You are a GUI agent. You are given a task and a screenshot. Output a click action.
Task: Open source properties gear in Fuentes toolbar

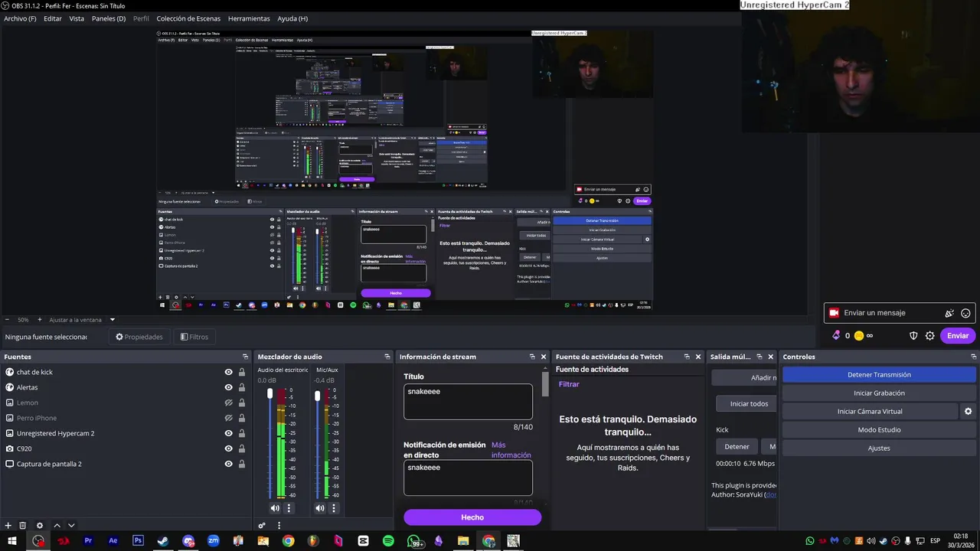pyautogui.click(x=40, y=526)
